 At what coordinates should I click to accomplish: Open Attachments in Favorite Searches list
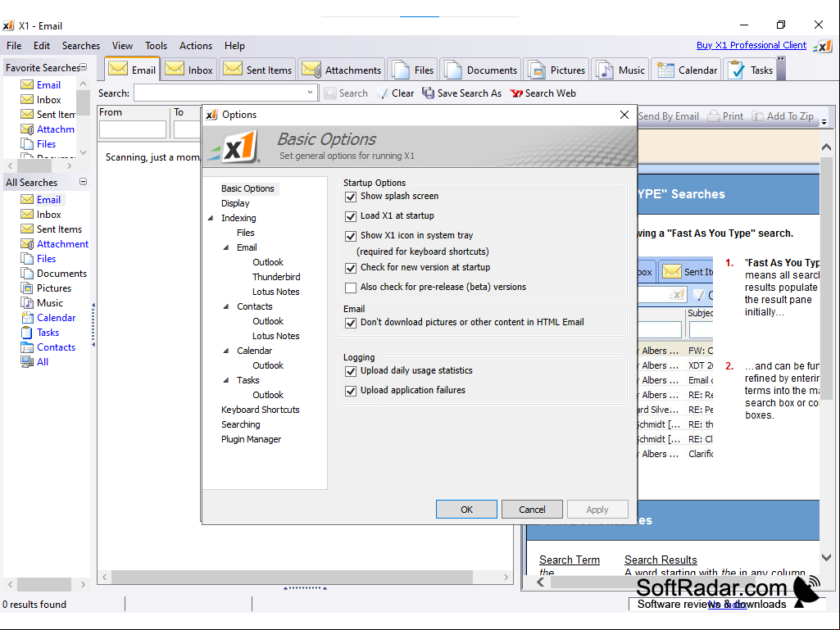point(48,129)
